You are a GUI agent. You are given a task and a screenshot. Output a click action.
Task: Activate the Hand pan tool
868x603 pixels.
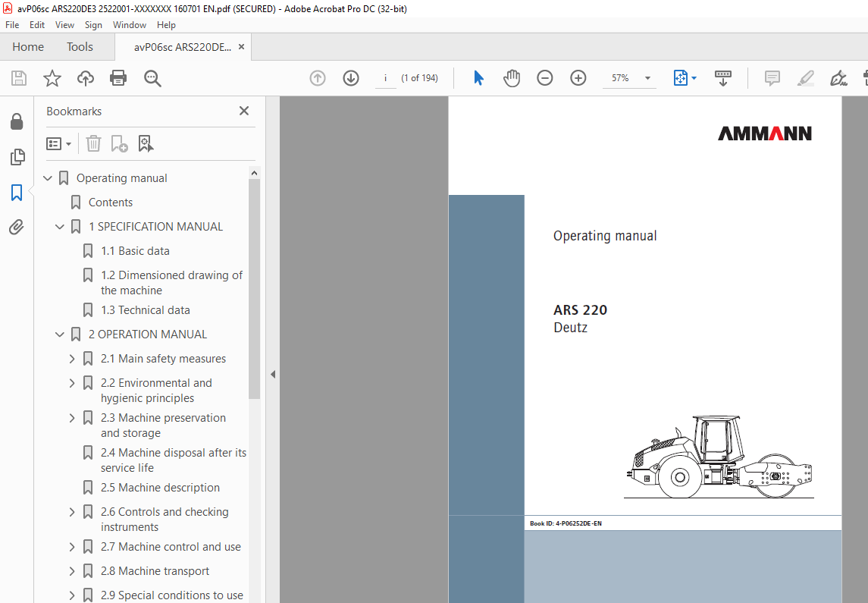[x=512, y=78]
